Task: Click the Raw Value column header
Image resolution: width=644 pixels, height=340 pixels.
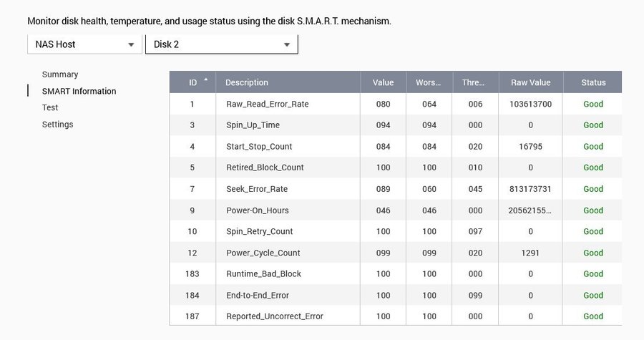Action: pos(530,82)
